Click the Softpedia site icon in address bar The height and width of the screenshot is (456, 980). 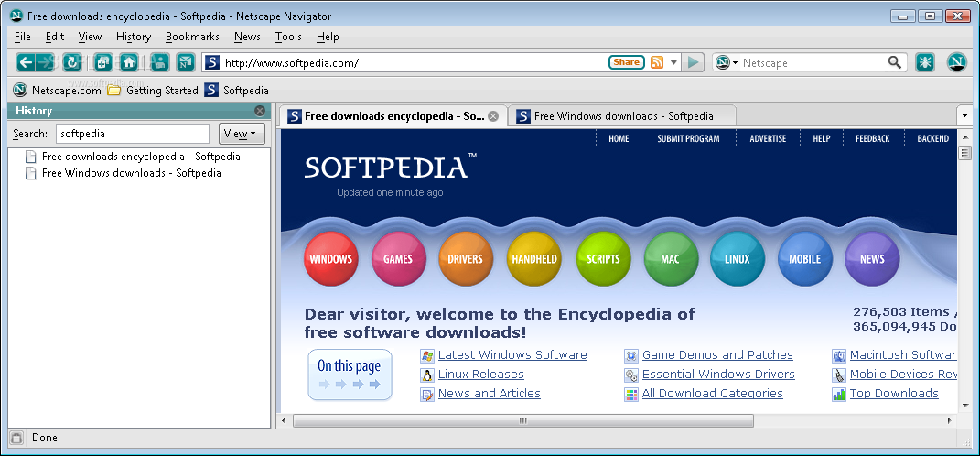pos(212,62)
